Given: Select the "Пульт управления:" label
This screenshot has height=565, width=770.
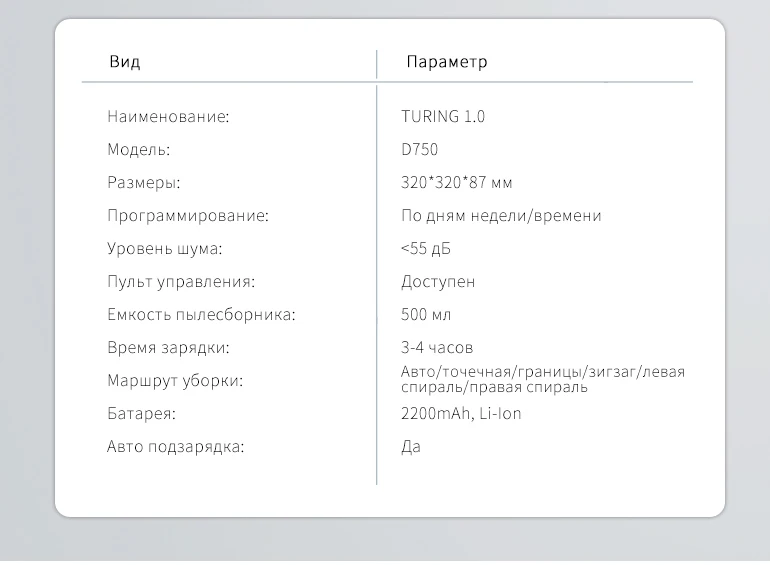Looking at the screenshot, I should pos(181,281).
